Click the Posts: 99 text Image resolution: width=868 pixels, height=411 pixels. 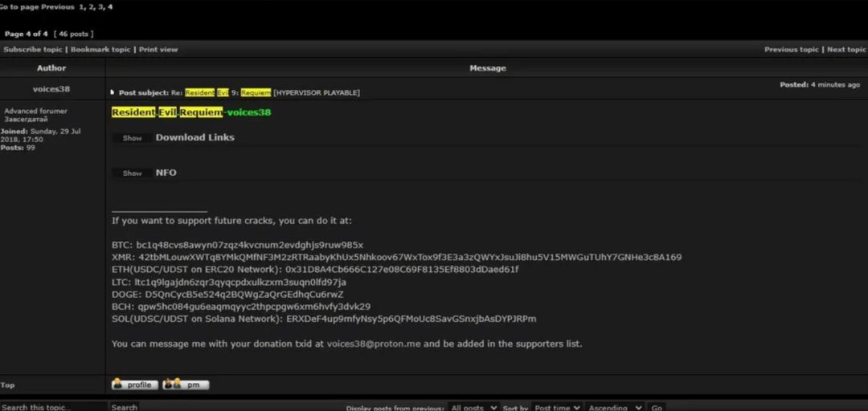point(18,149)
